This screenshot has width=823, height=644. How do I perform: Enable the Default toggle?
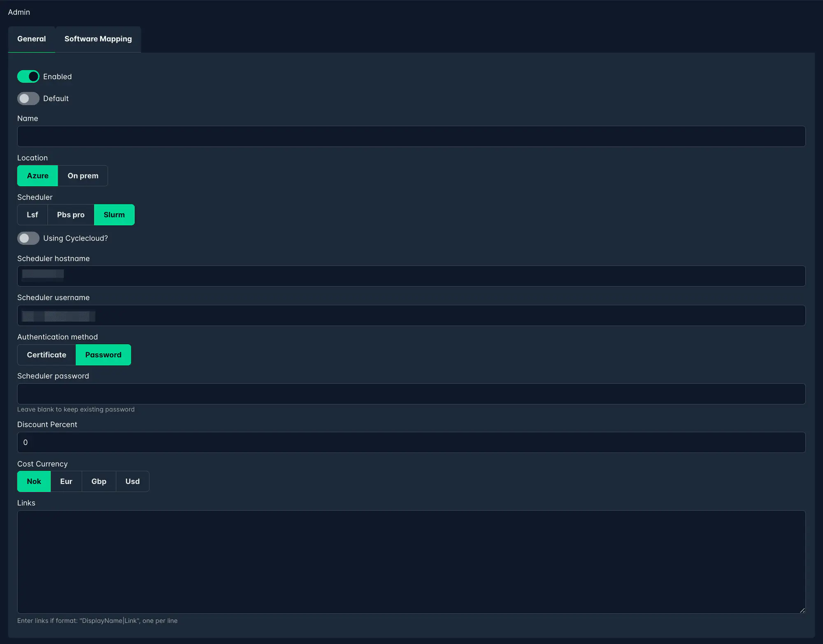pyautogui.click(x=28, y=98)
